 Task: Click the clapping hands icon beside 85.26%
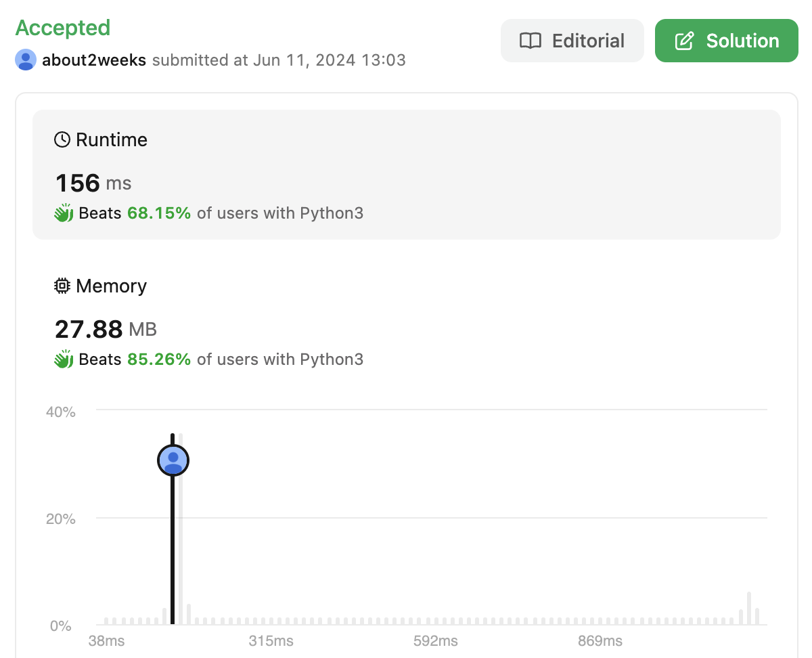tap(64, 359)
